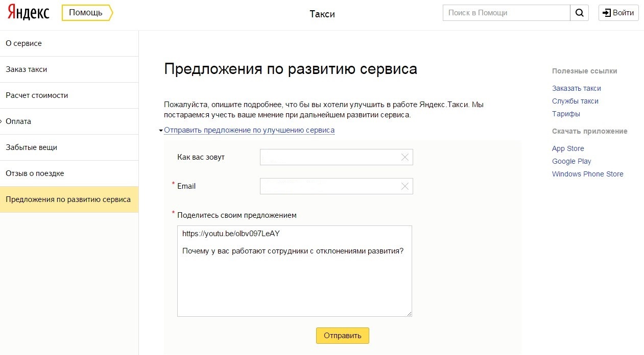Open the Google Play link
The image size is (644, 355).
point(571,161)
